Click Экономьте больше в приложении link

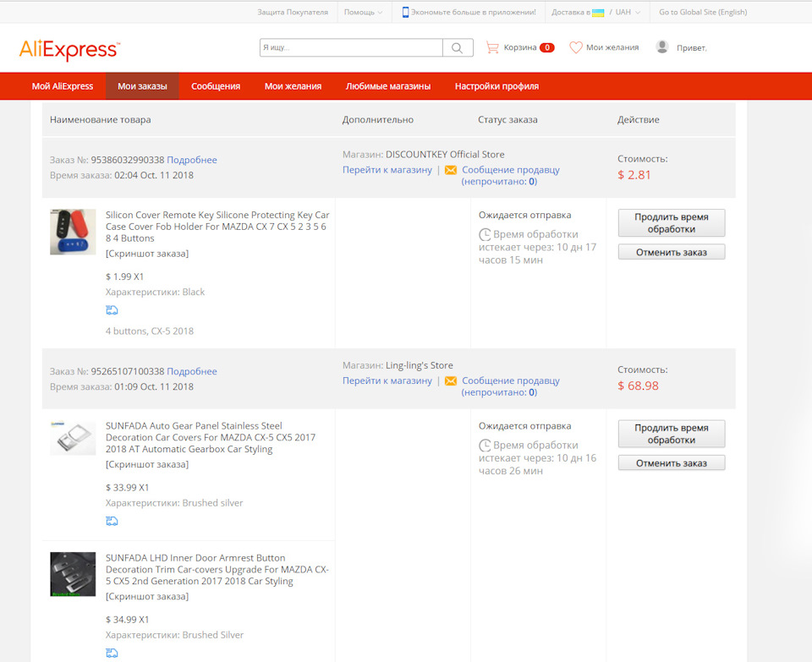click(x=474, y=12)
